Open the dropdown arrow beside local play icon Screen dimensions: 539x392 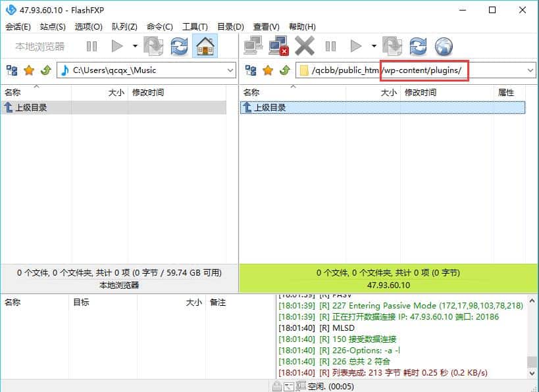tap(135, 46)
